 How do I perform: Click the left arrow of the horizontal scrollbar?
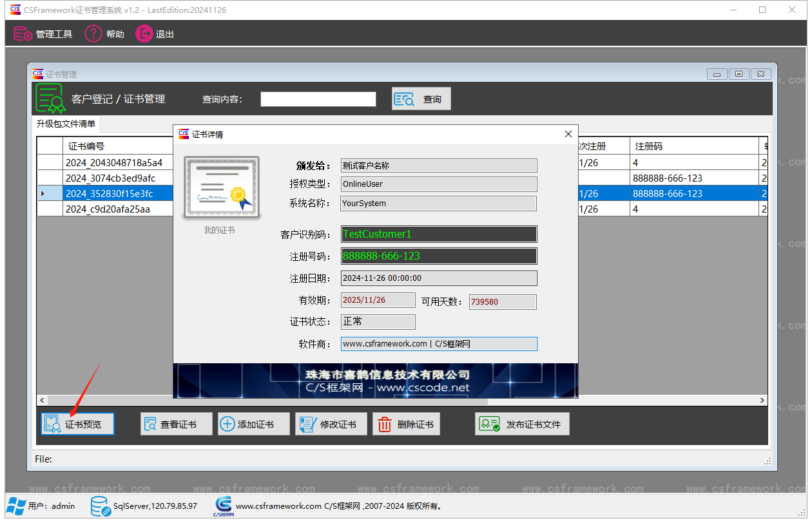point(43,401)
